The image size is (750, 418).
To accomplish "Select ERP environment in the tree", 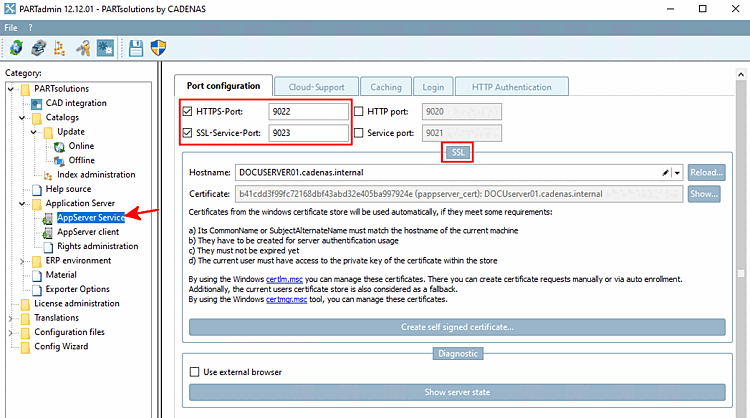I will (x=78, y=261).
